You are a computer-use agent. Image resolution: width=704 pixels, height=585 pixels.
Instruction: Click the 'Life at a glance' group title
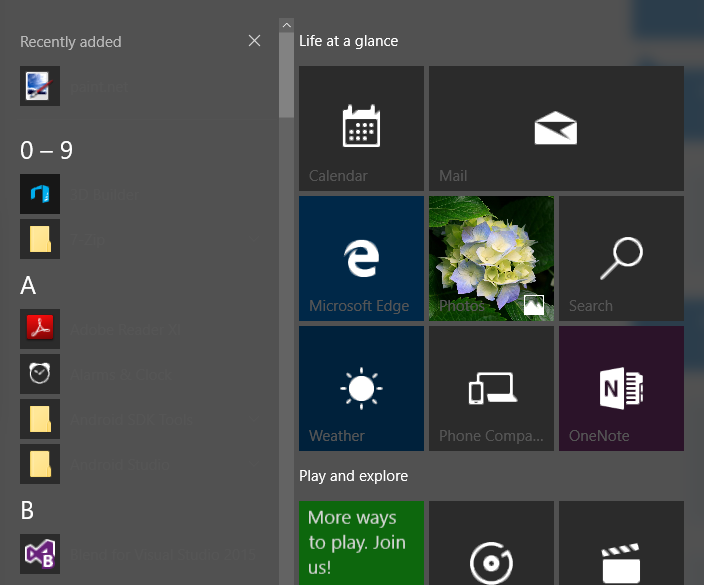click(348, 41)
